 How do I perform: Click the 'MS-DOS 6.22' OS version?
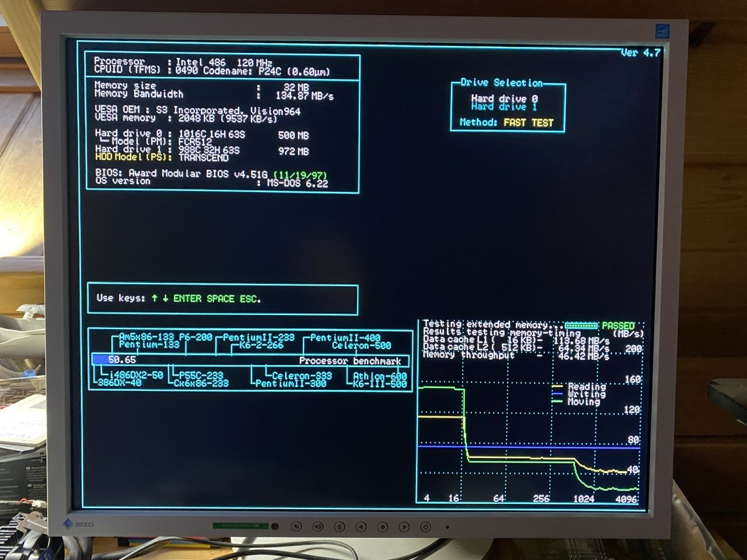pos(298,183)
